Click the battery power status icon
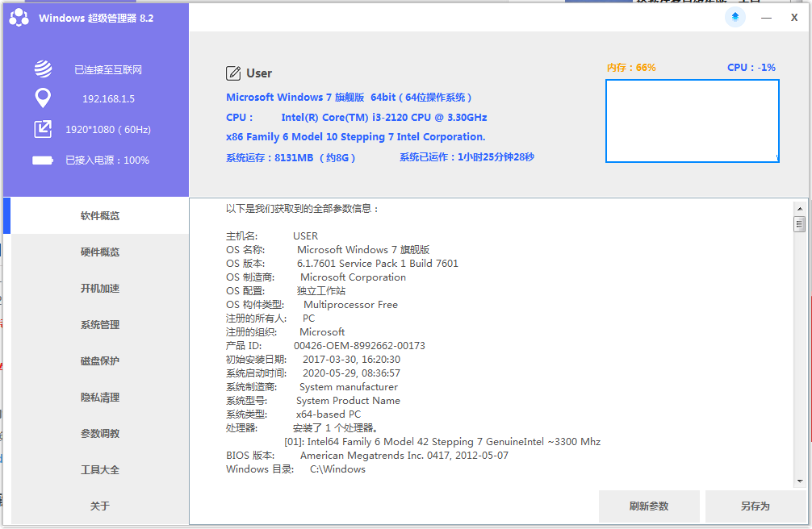The width and height of the screenshot is (812, 529). click(43, 160)
